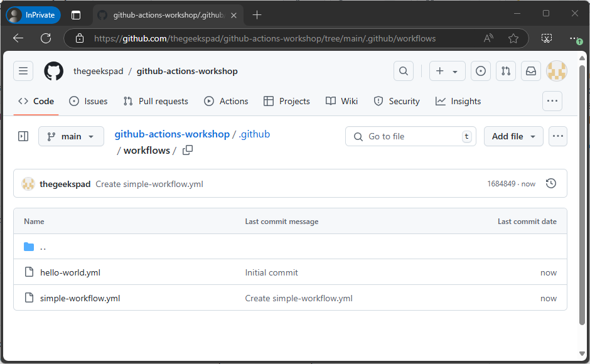Image resolution: width=590 pixels, height=364 pixels.
Task: Open more options next to Add file
Action: 557,136
